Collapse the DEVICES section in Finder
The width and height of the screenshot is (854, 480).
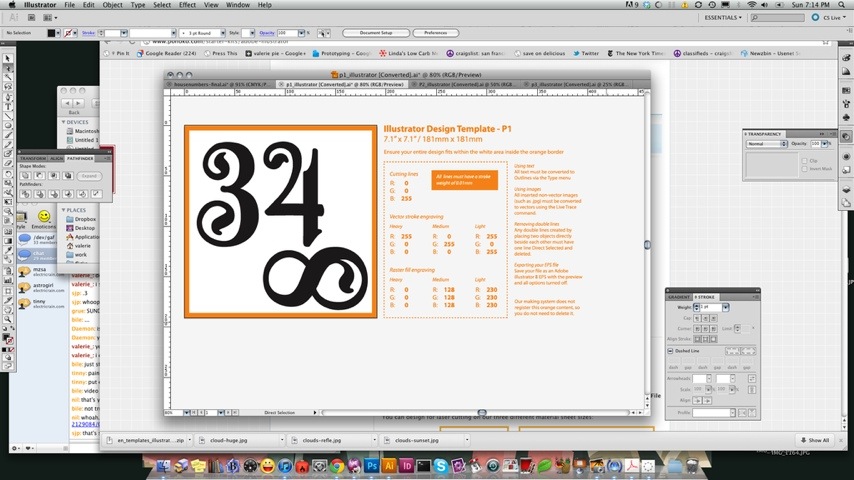coord(64,122)
